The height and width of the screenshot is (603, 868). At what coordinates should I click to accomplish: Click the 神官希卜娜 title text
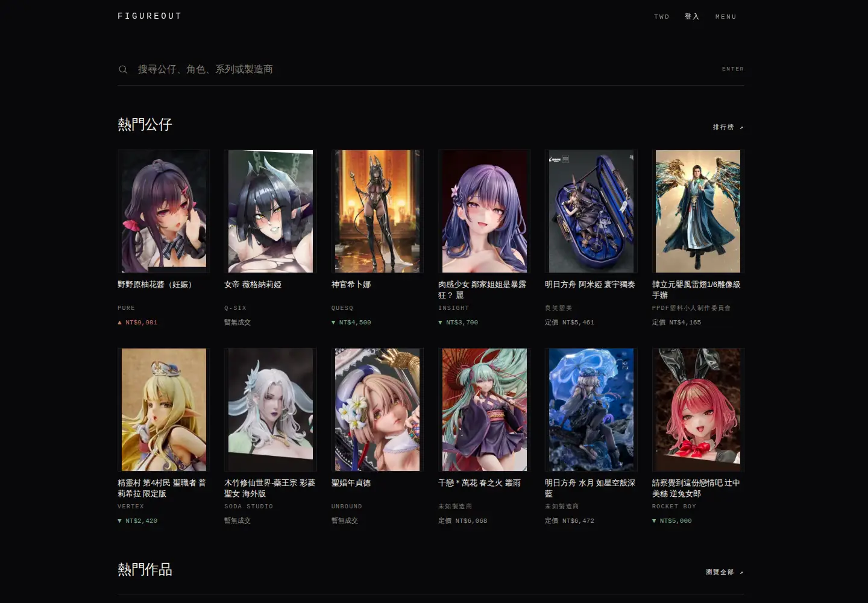pos(351,285)
